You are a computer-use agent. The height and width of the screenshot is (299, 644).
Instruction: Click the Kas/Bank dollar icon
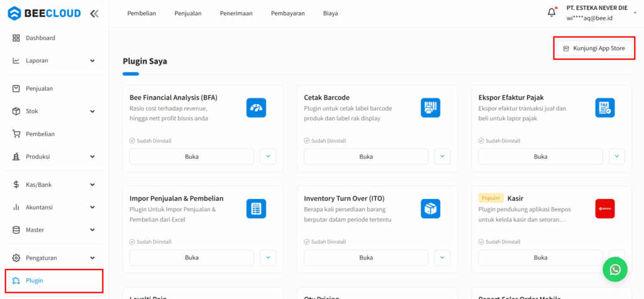[x=16, y=184]
